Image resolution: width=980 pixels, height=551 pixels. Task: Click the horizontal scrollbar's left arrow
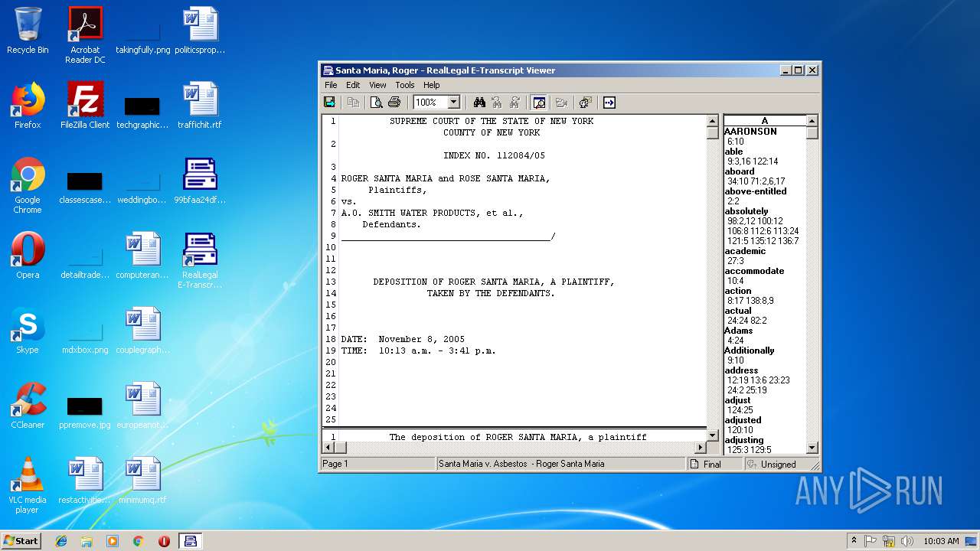point(328,448)
